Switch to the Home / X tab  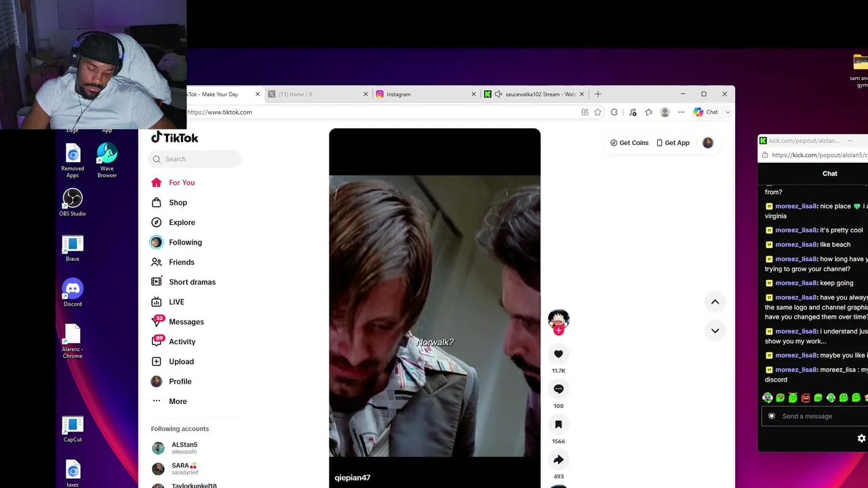317,94
